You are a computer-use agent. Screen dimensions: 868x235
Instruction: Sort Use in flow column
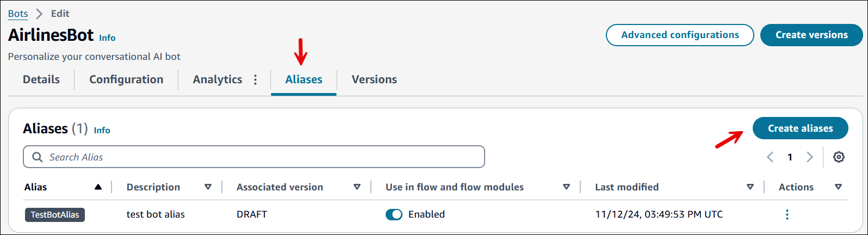(x=566, y=187)
